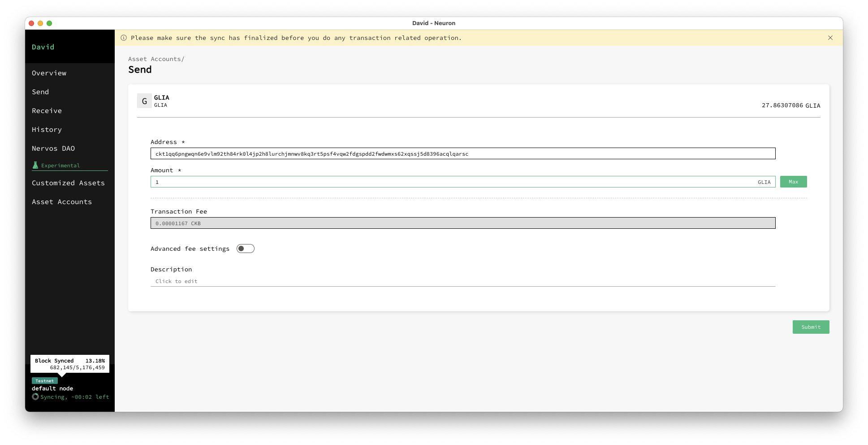Focus the Amount input field
Viewport: 868px width, 445px height.
(x=463, y=182)
